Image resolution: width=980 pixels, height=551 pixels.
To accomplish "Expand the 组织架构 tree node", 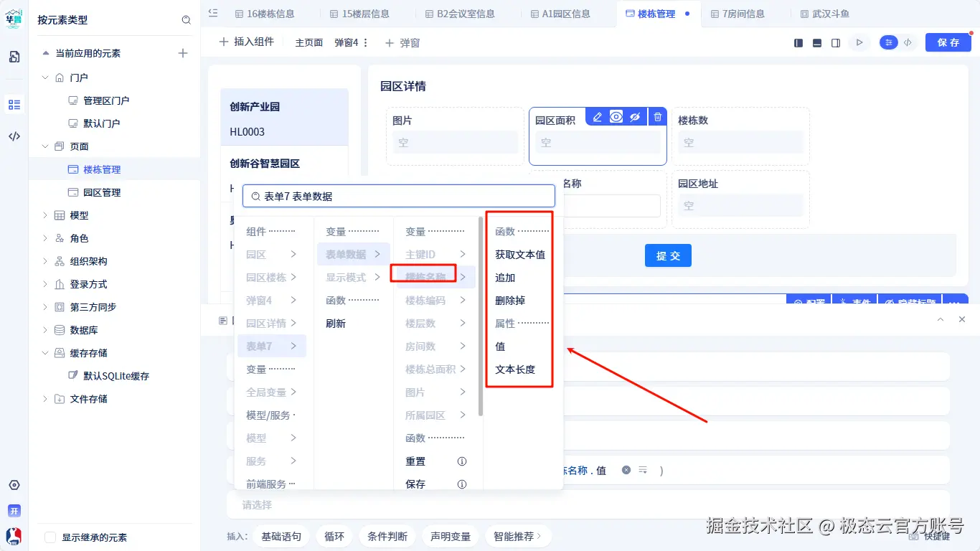I will point(45,261).
